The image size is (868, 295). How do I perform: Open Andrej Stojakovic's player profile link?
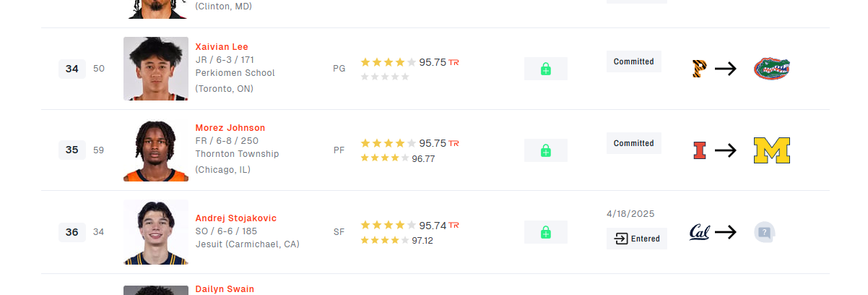(x=235, y=218)
